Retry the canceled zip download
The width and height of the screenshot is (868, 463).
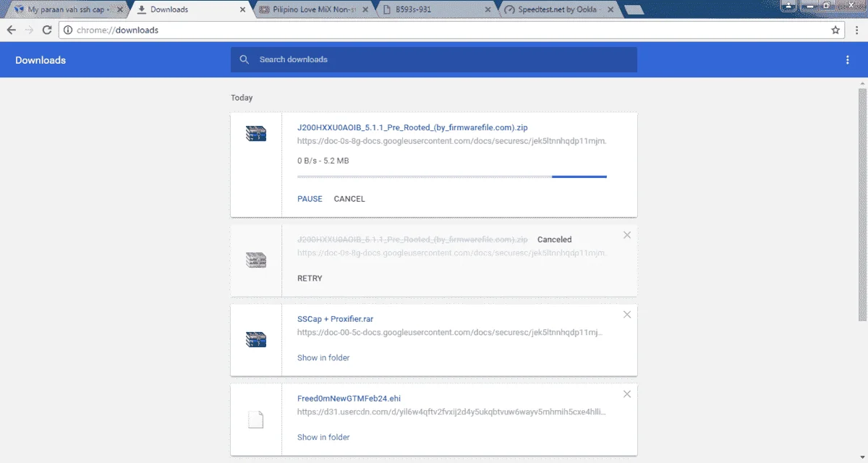(x=310, y=279)
